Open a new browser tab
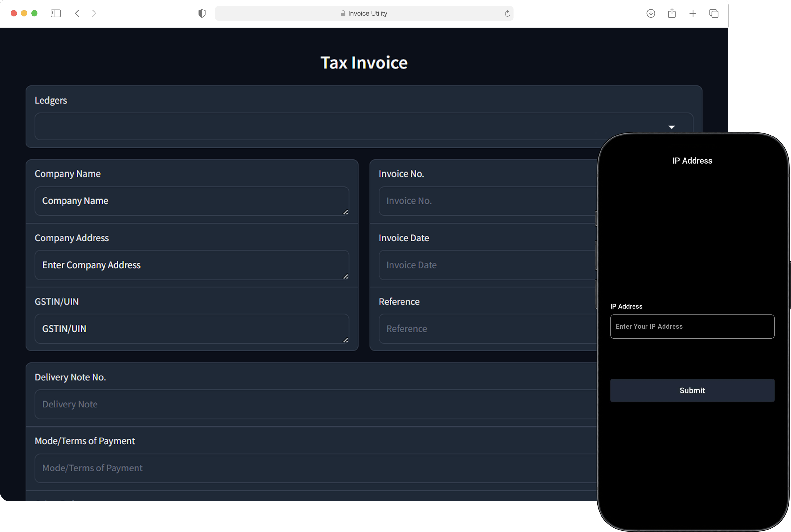Screen dimensions: 791x532 pyautogui.click(x=693, y=13)
